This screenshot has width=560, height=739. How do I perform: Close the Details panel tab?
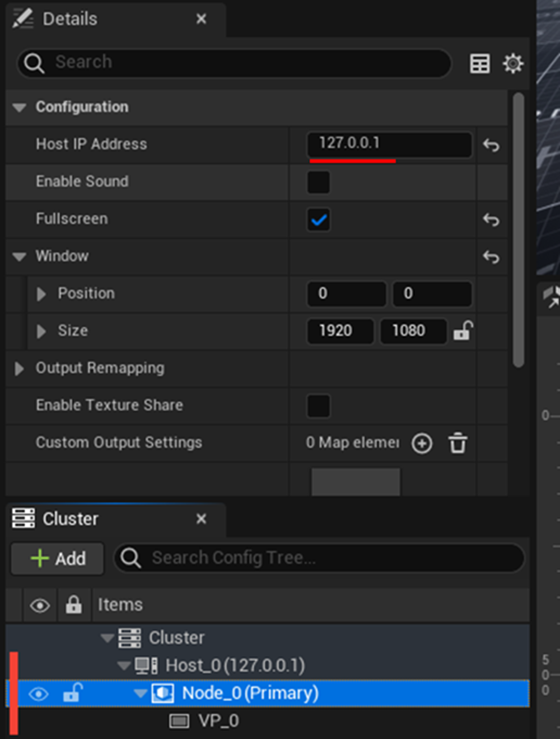[202, 19]
